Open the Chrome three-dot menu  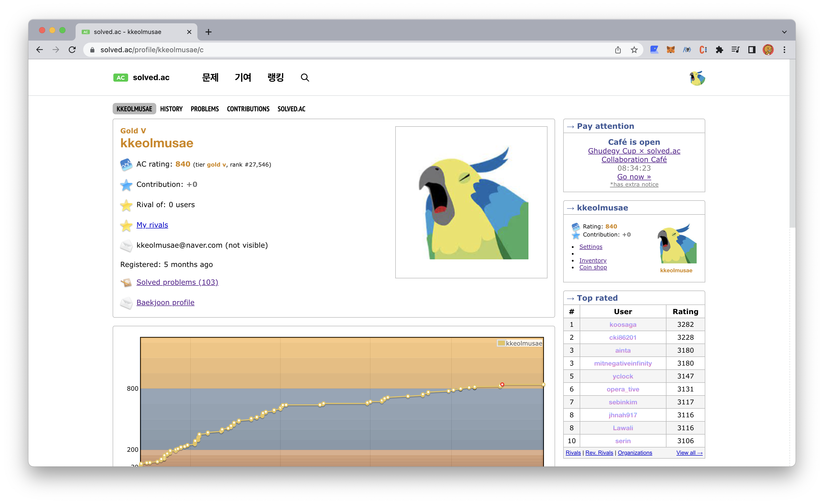click(784, 50)
